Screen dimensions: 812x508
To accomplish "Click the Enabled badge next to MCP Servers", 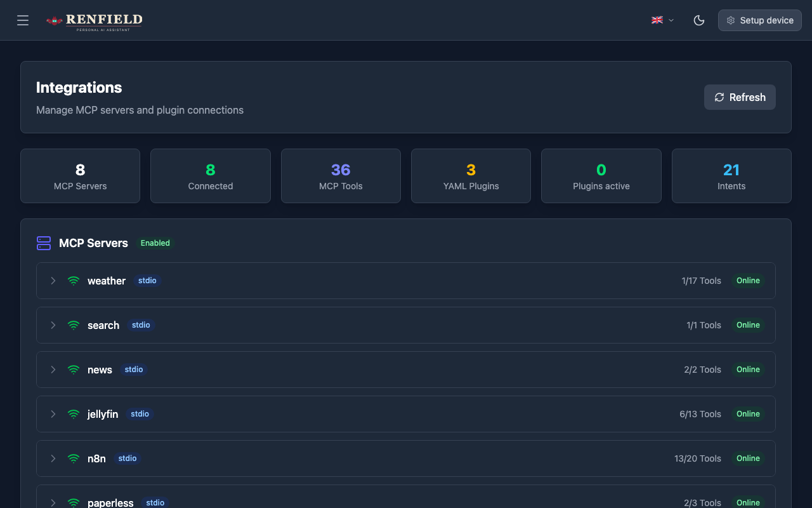I will 155,243.
